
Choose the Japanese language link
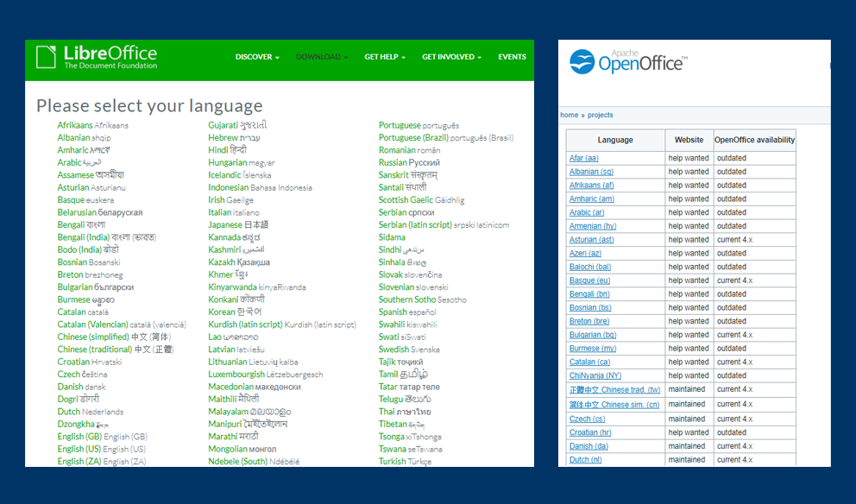[225, 224]
